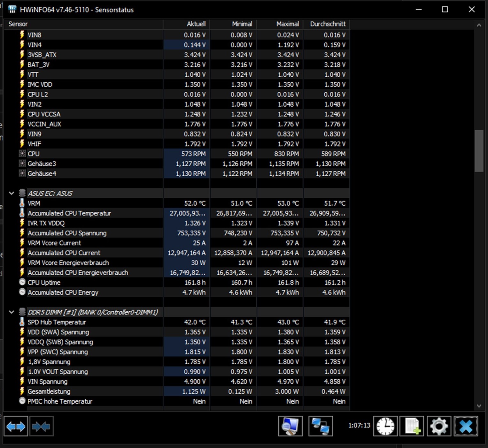488x448 pixels.
Task: Click the BAT_3V voltage bolt icon
Action: (22, 65)
